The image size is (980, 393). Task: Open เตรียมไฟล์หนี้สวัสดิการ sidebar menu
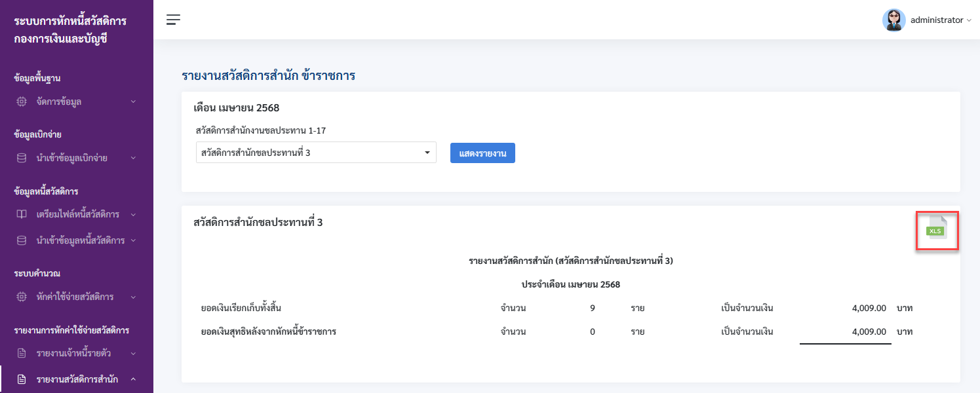(77, 214)
